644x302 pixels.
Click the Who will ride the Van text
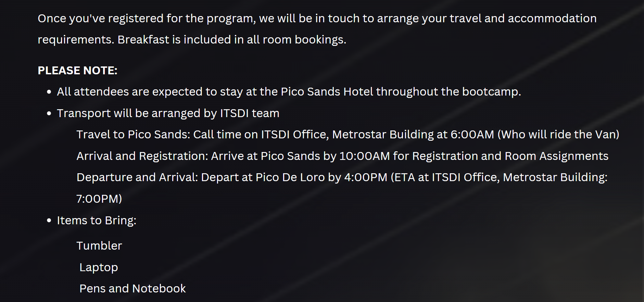[558, 135]
